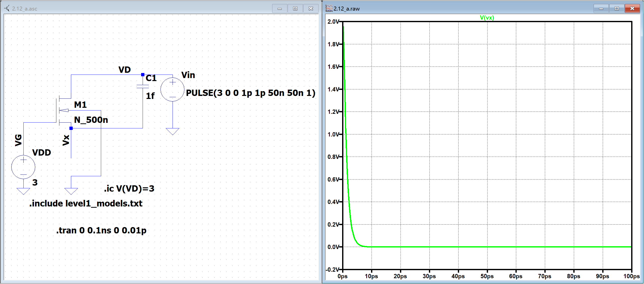
Task: Click the 1f capacitor value text
Action: 150,96
